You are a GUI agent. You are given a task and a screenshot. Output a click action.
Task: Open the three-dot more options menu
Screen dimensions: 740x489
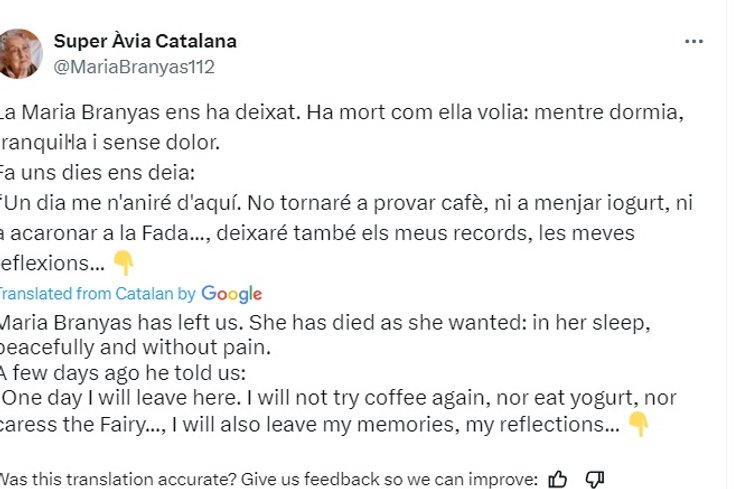694,42
